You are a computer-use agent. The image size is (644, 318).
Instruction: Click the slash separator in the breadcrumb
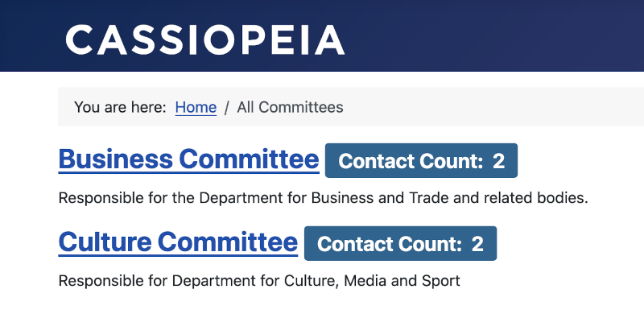[227, 108]
